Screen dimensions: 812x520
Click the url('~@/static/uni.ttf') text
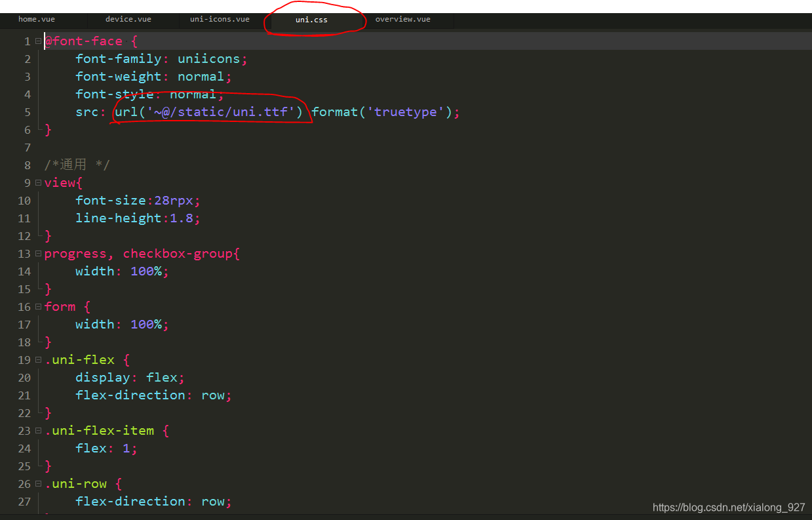(x=209, y=112)
